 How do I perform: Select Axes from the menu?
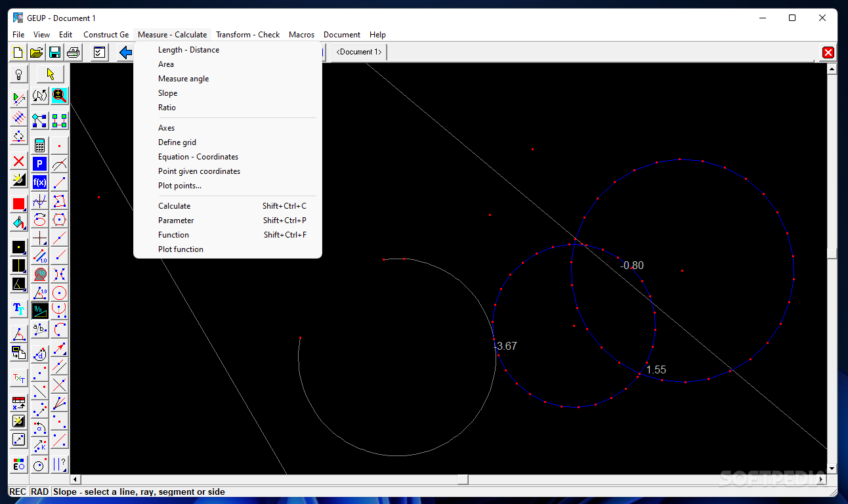point(166,128)
